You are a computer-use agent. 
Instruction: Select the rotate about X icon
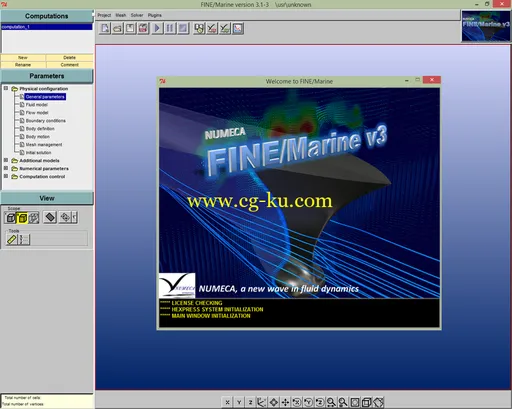point(297,402)
